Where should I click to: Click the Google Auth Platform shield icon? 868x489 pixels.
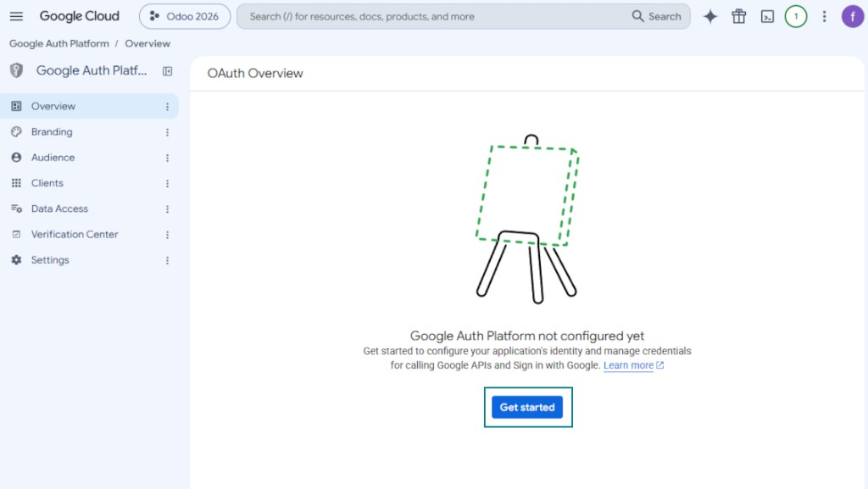[17, 71]
